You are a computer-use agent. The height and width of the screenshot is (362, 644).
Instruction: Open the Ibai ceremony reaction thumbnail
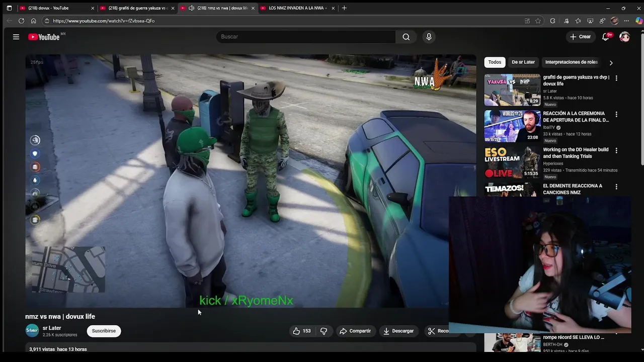[x=512, y=126]
